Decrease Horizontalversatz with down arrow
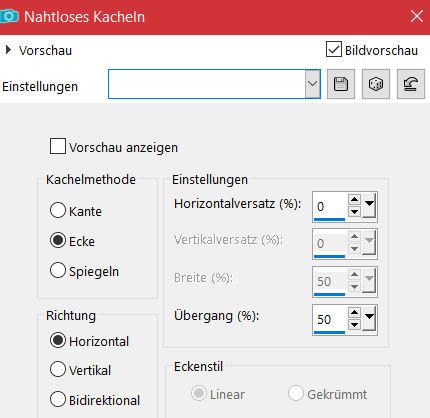The width and height of the screenshot is (430, 418). pyautogui.click(x=354, y=212)
